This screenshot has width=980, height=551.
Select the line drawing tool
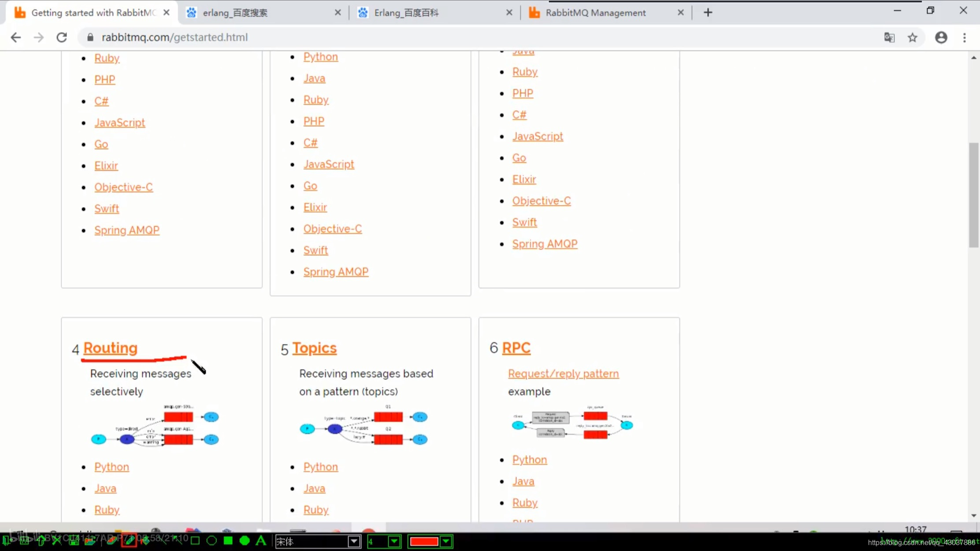click(x=163, y=541)
